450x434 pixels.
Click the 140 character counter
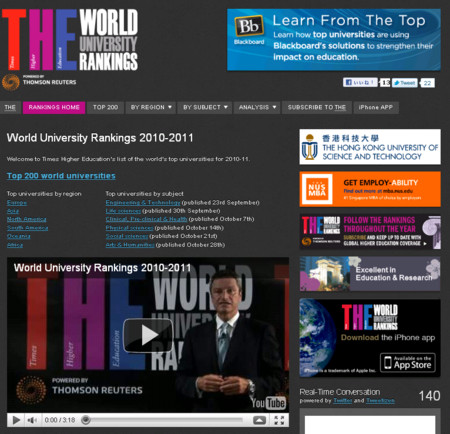429,396
